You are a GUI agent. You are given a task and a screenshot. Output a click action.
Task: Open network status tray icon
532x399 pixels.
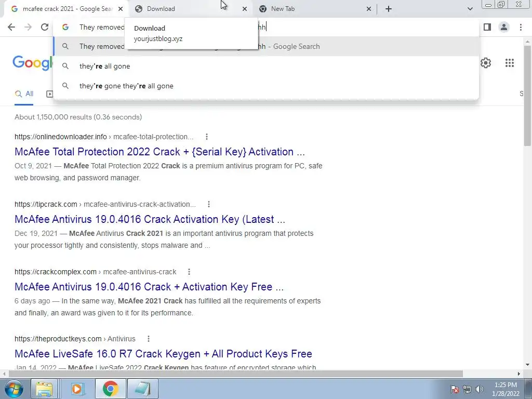coord(467,389)
